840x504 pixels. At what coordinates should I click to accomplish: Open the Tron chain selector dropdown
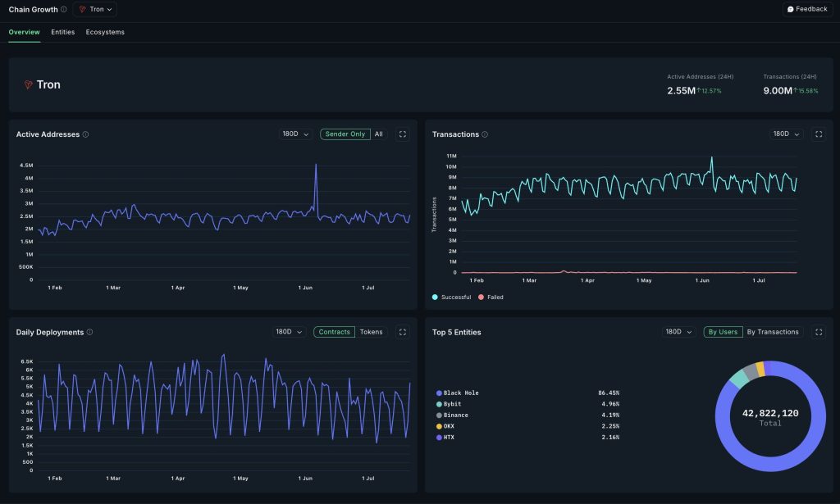click(95, 9)
